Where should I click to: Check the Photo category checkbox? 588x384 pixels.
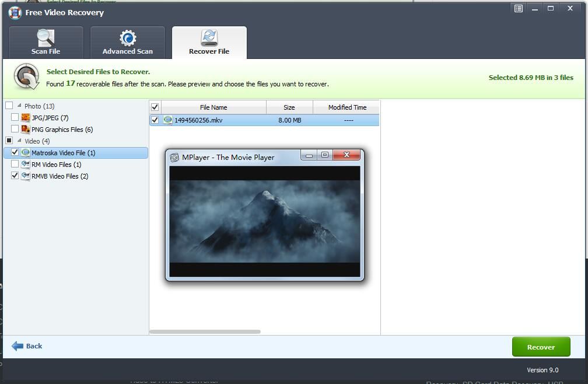(x=8, y=106)
